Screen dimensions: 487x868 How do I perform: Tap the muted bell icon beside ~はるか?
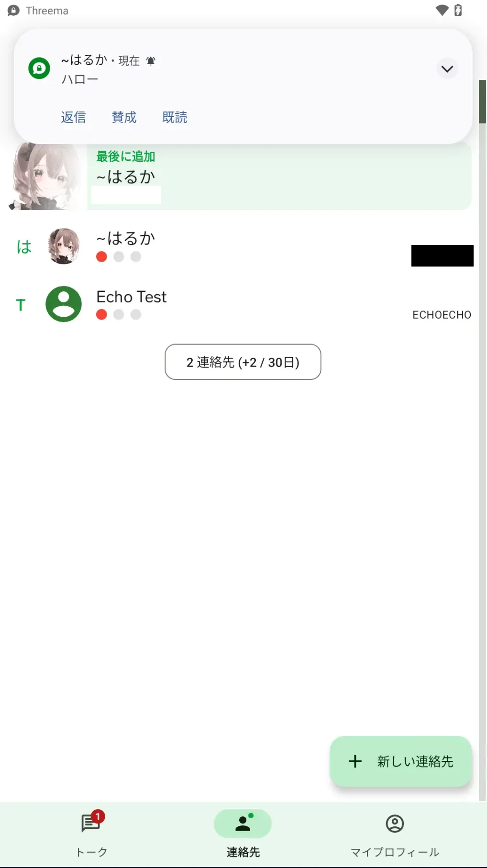pos(150,60)
